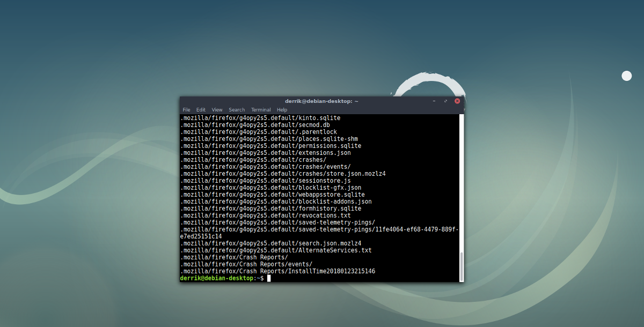Click the search.json.mozlz4 line

coord(271,243)
